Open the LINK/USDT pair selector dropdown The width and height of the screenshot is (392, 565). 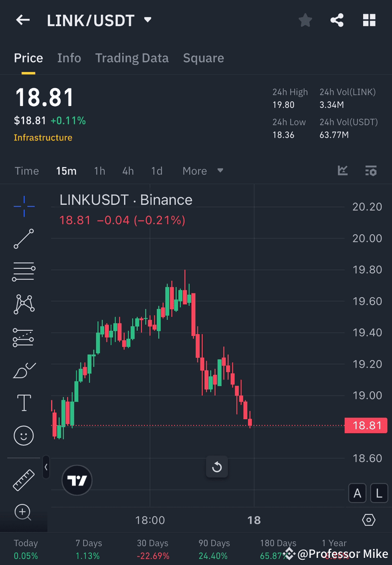[147, 20]
